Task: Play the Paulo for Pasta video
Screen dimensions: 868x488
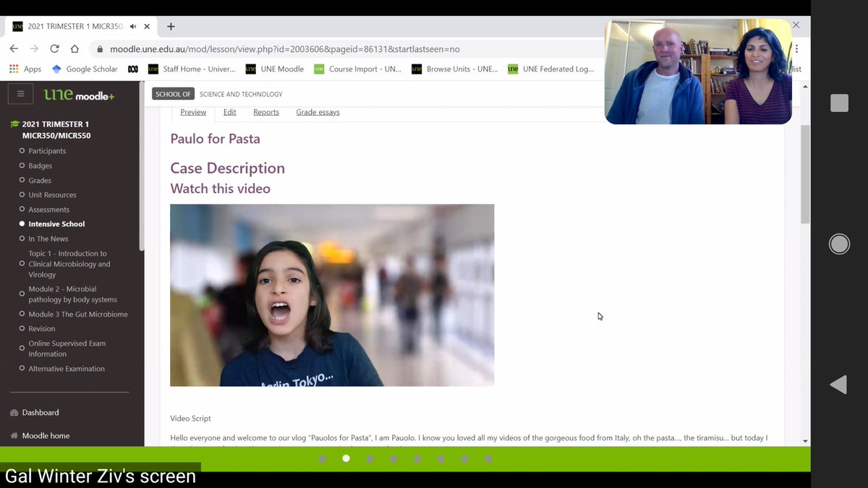Action: (x=332, y=295)
